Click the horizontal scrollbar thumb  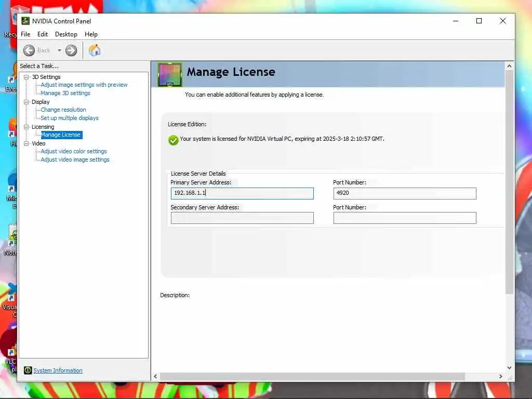(312, 376)
